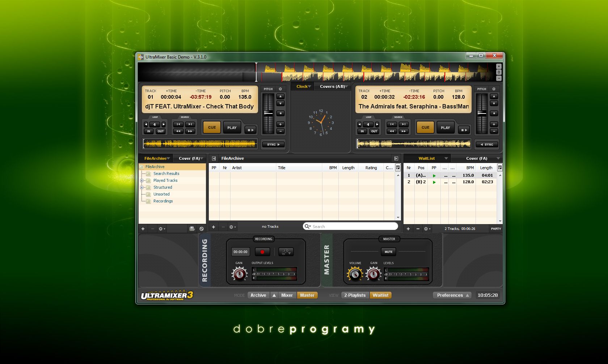This screenshot has width=608, height=364.
Task: Open Preferences menu arrow
Action: click(x=467, y=295)
